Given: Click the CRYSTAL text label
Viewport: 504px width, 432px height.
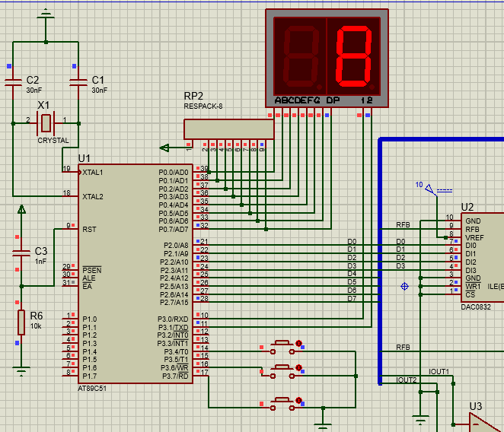Looking at the screenshot, I should (x=53, y=141).
